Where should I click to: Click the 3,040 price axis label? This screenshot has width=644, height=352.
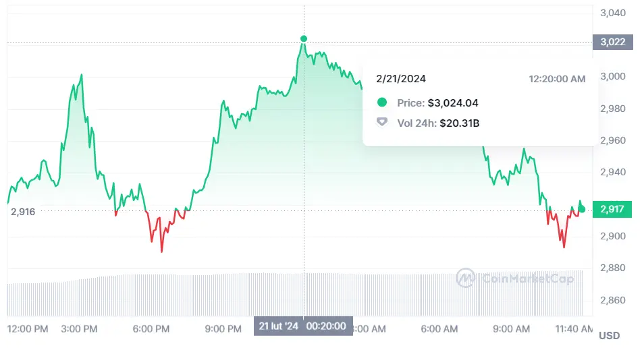(x=613, y=13)
